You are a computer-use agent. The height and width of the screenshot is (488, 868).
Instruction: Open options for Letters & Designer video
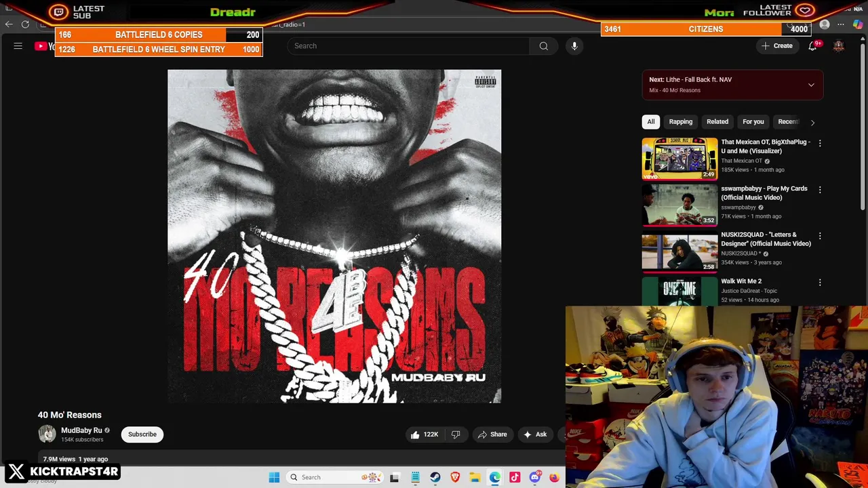820,236
